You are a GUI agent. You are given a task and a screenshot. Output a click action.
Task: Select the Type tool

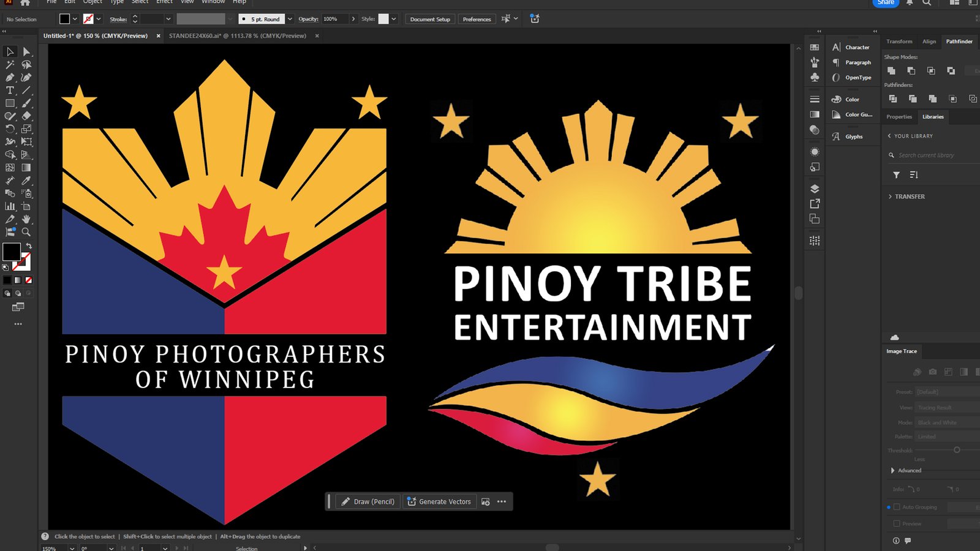(x=10, y=90)
